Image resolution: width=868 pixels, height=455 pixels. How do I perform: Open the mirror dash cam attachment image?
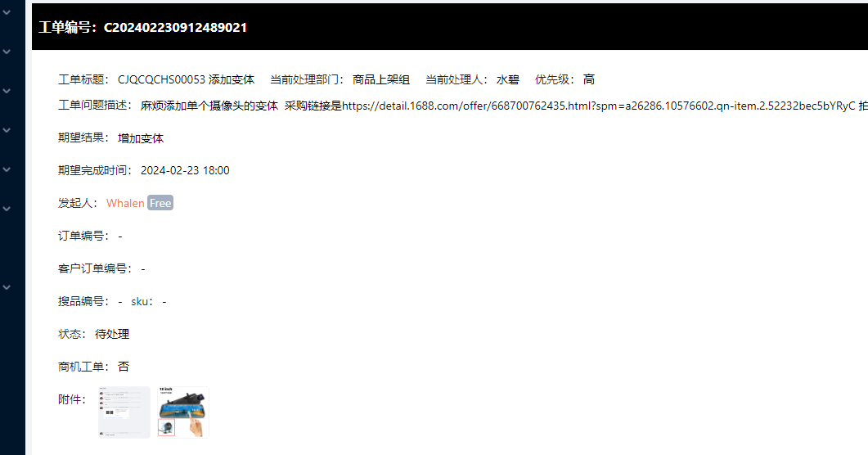[x=183, y=412]
